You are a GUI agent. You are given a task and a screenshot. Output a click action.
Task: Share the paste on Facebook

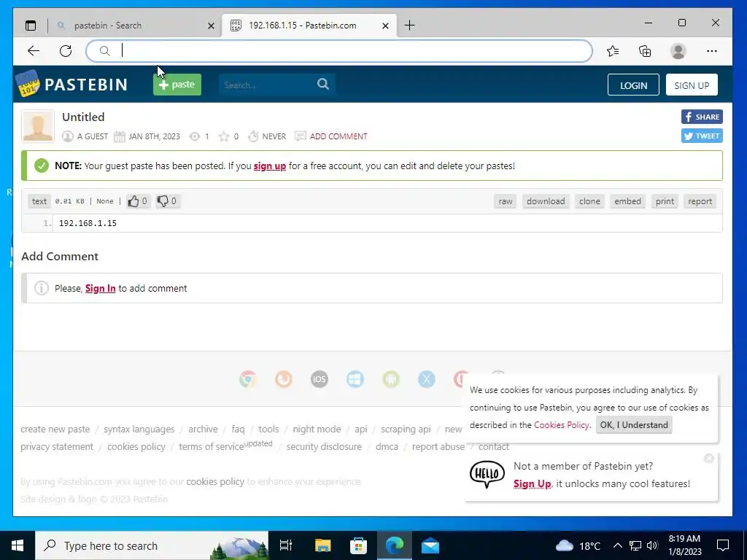tap(702, 117)
